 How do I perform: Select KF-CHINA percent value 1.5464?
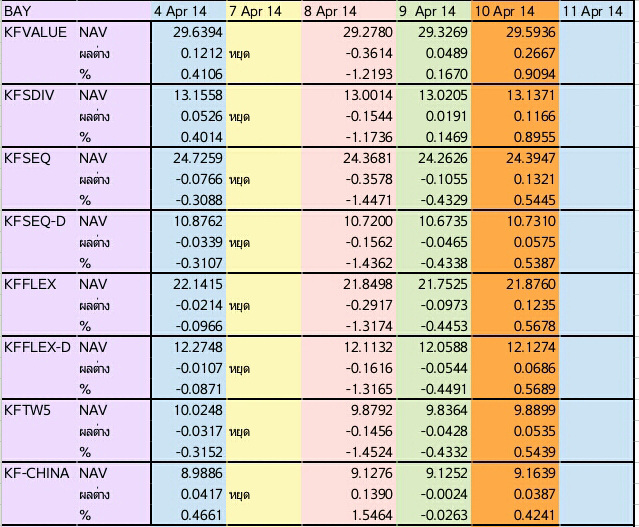click(372, 515)
